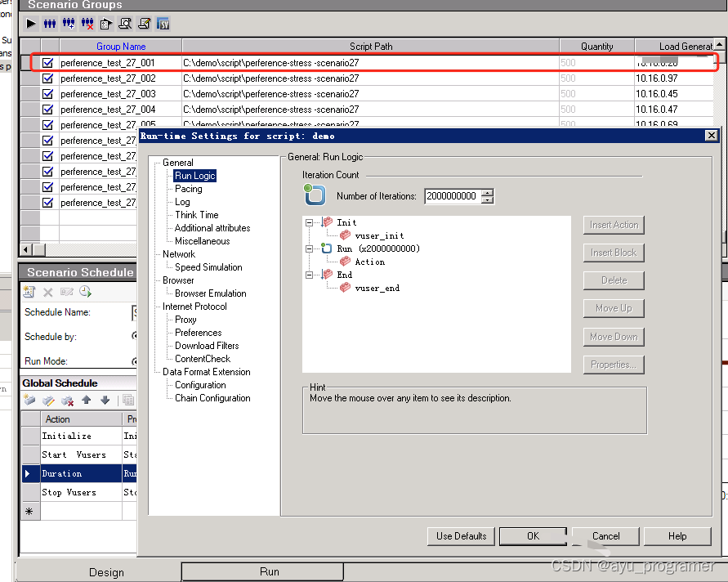This screenshot has width=728, height=582.
Task: Click the Remove Group (vusers red X) icon
Action: 87,23
